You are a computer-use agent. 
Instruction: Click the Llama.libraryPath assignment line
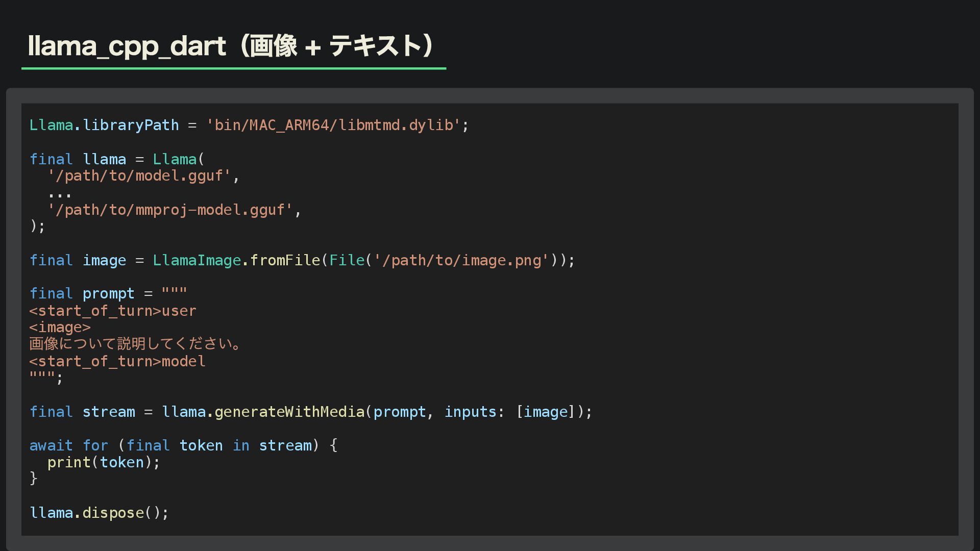(x=104, y=125)
